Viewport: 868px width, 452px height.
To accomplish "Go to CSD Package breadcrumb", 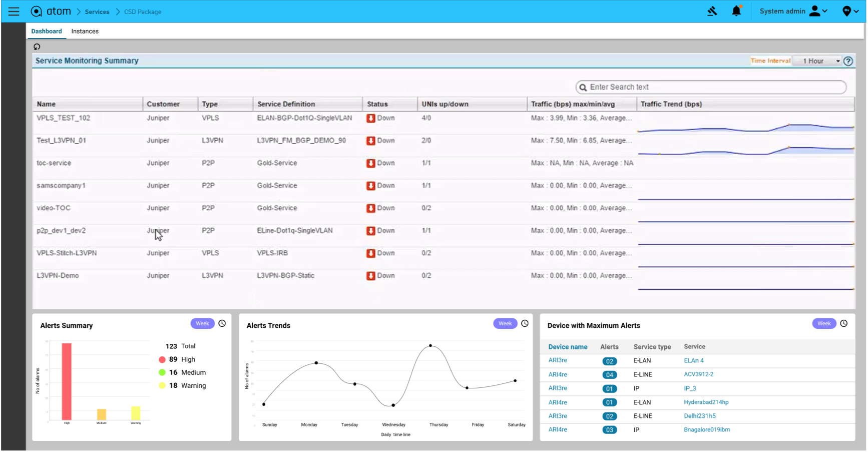I will coord(143,12).
